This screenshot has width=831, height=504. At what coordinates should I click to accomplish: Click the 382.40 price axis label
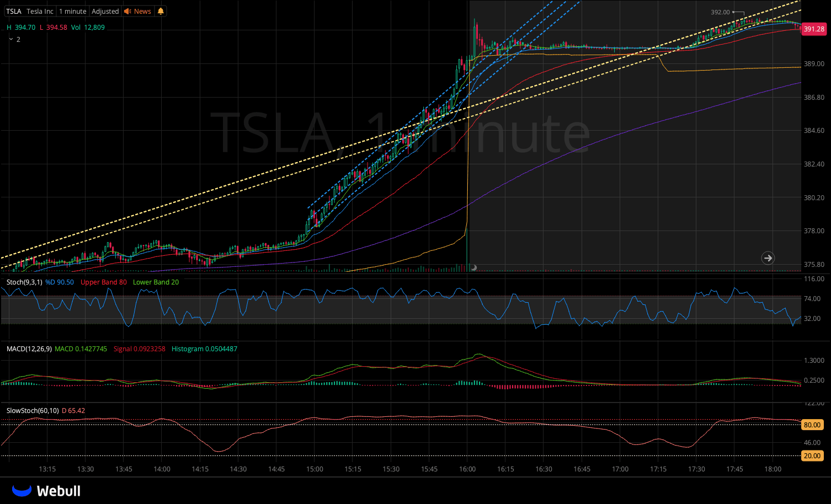(814, 164)
